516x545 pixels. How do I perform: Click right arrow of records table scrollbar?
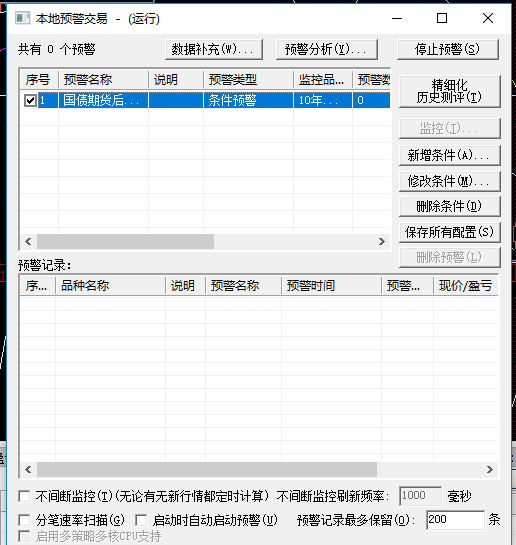point(490,470)
